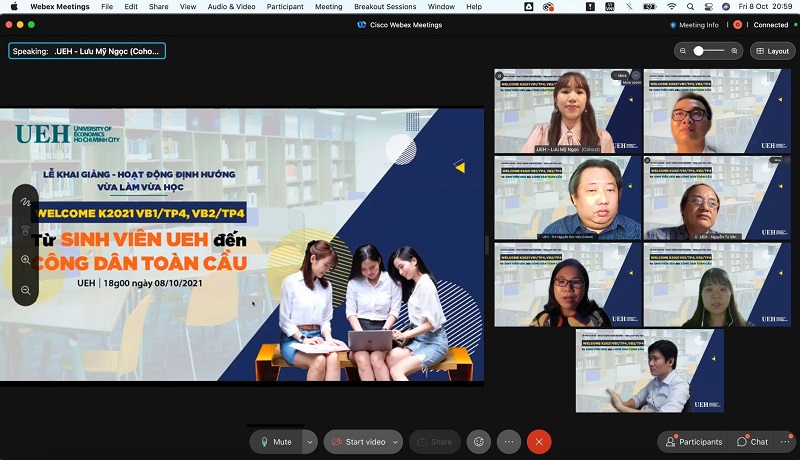The height and width of the screenshot is (460, 800).
Task: Click the zoom out magnifier beside slider
Action: (x=683, y=51)
